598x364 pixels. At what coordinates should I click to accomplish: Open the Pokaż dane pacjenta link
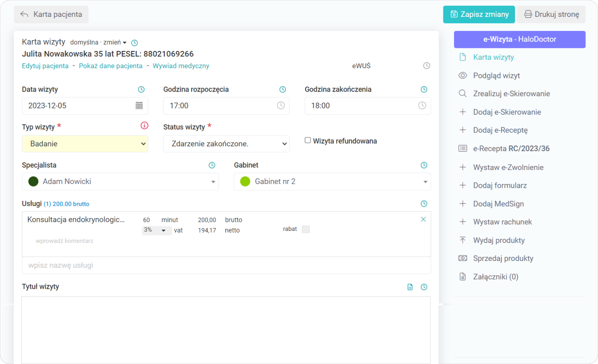[x=111, y=66]
